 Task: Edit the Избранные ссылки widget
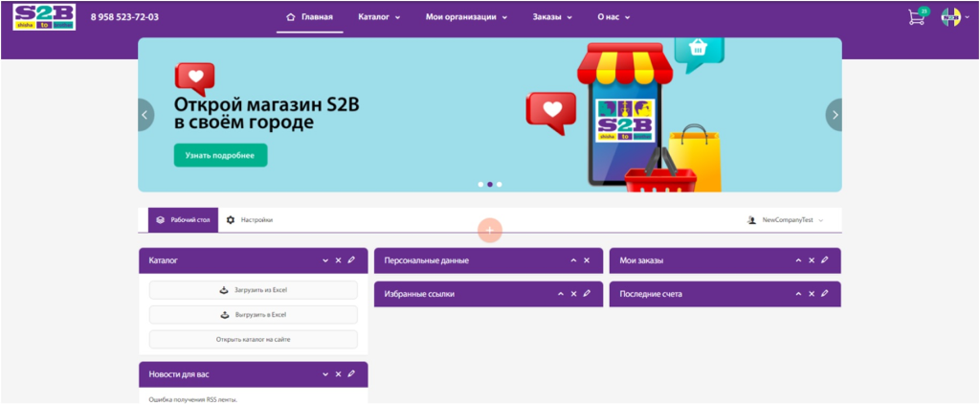click(x=587, y=293)
